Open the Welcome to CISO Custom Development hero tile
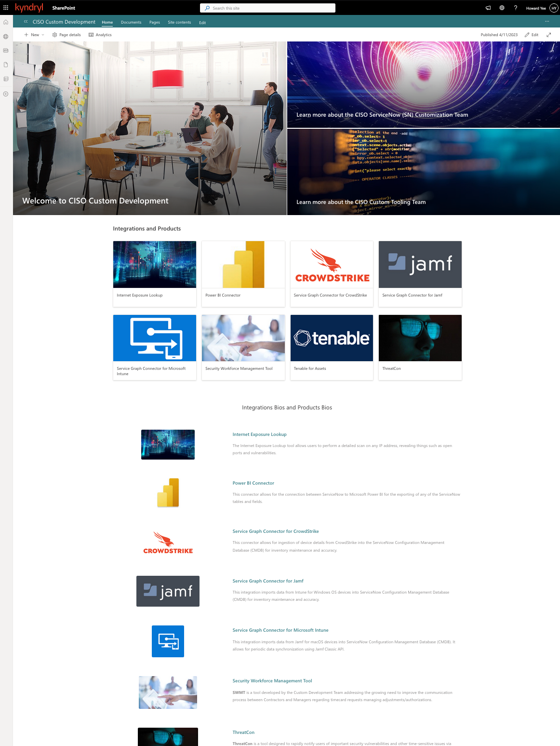560x746 pixels. click(150, 128)
